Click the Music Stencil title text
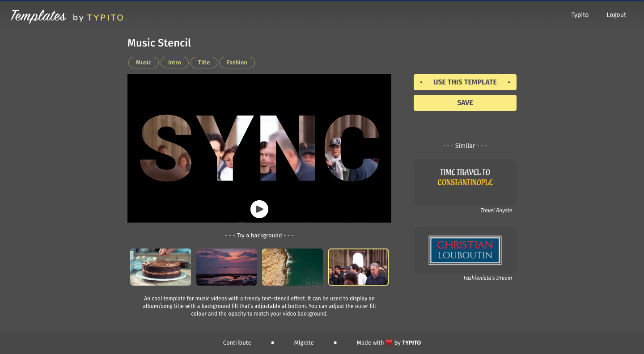The height and width of the screenshot is (354, 644). point(159,43)
